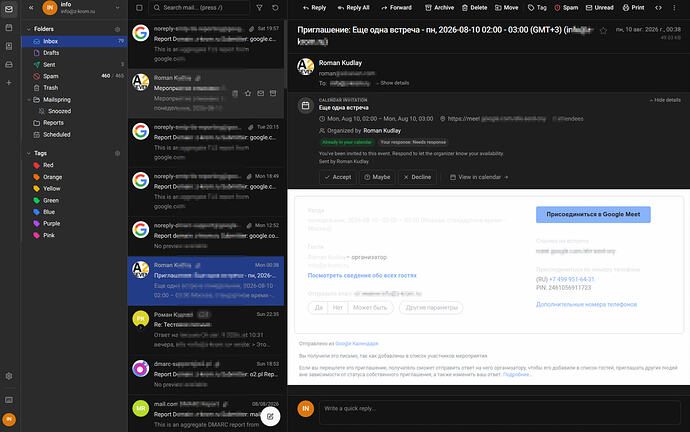Click the view source code icon

tap(658, 7)
